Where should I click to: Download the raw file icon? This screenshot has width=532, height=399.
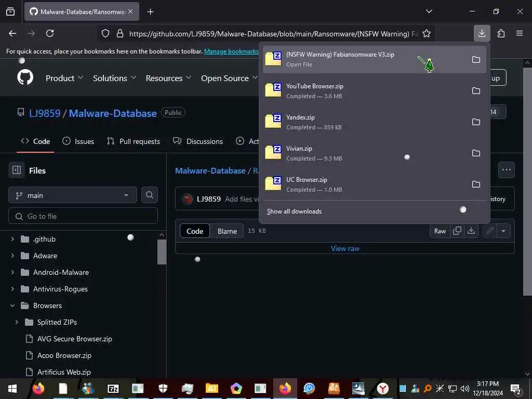471,231
